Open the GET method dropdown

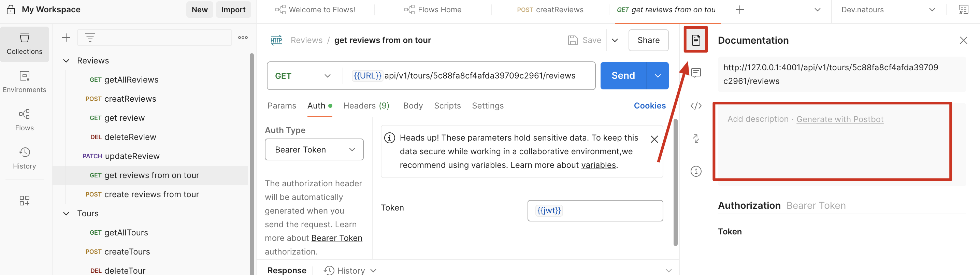click(x=303, y=76)
